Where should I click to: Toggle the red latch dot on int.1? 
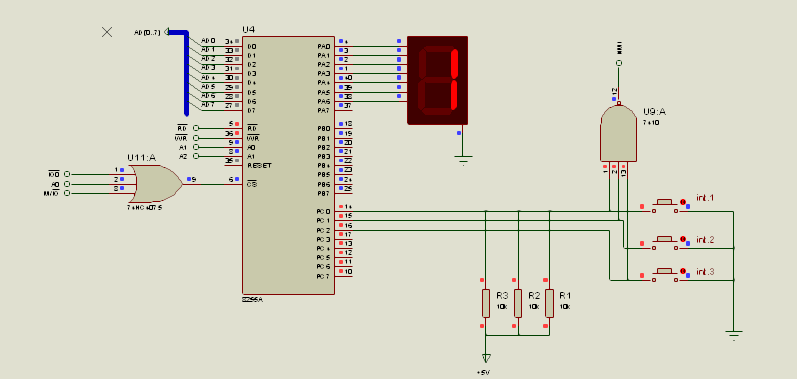tap(683, 202)
